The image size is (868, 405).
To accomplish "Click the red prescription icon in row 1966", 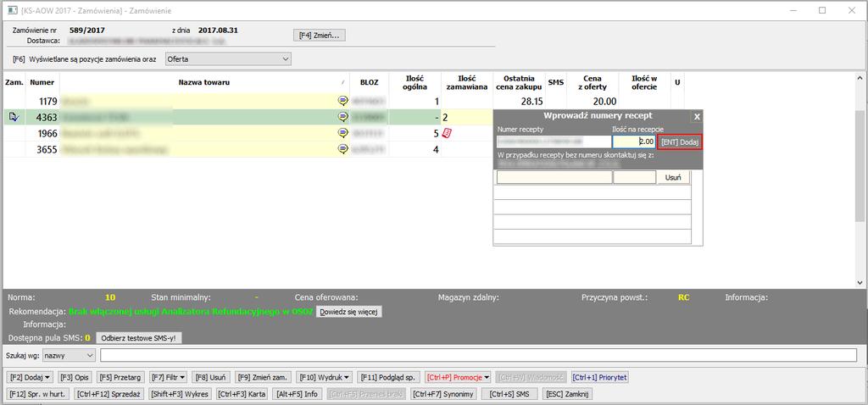I will (448, 133).
